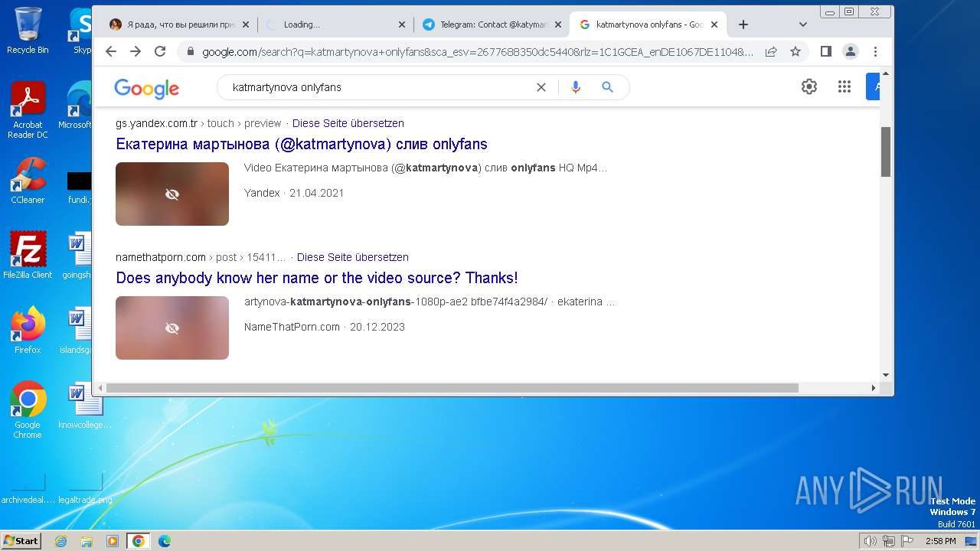Image resolution: width=980 pixels, height=551 pixels.
Task: Go back to the previous page in Chrome
Action: pos(111,51)
